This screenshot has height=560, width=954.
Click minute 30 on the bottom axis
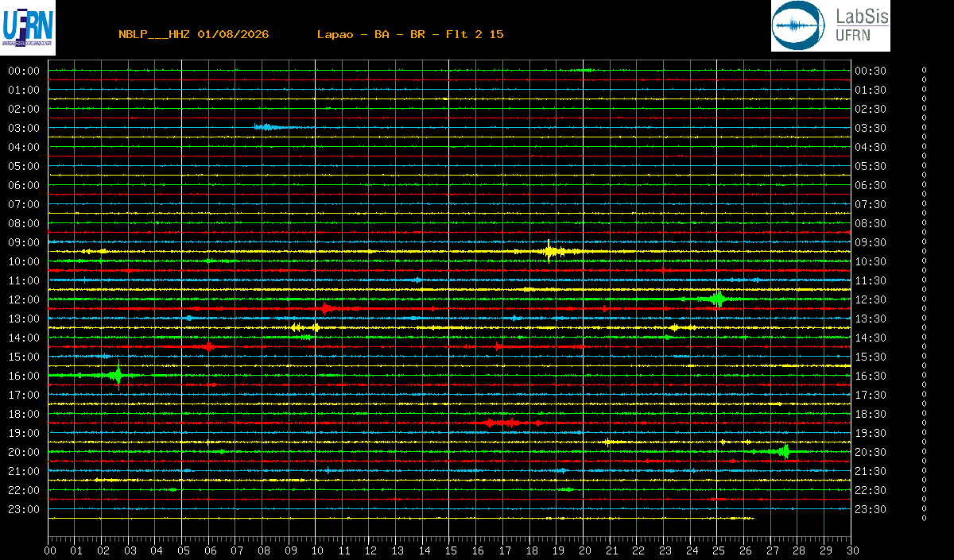click(852, 550)
